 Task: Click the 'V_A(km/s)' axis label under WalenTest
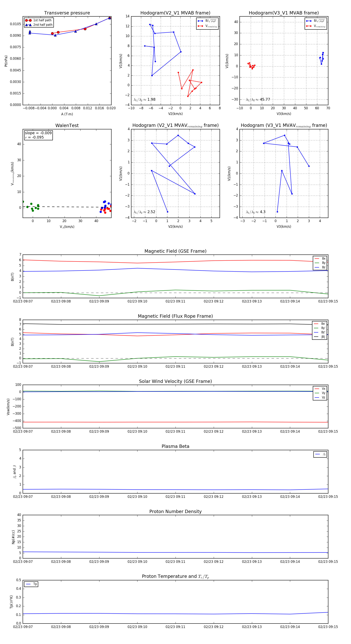coord(67,227)
